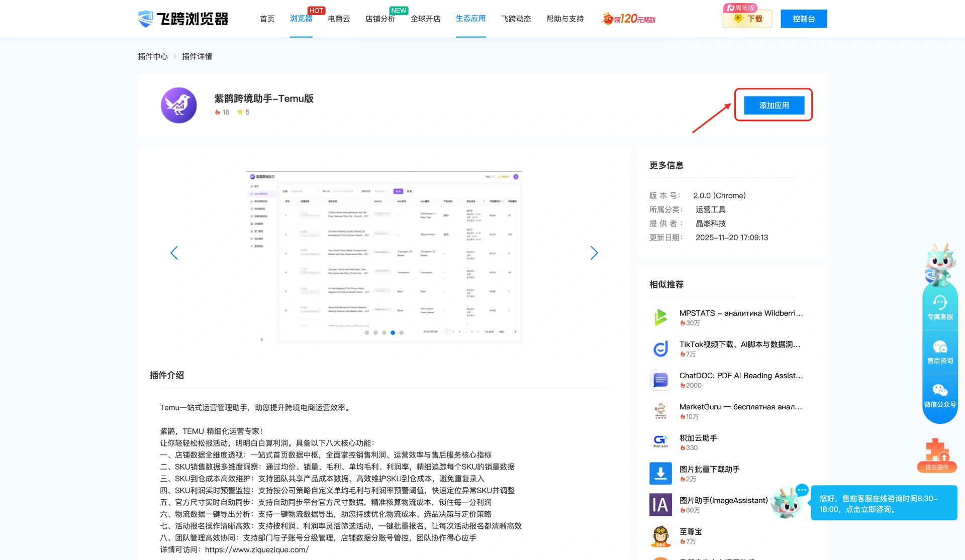Click the flame popularity icon beside 16
Image resolution: width=965 pixels, height=560 pixels.
pyautogui.click(x=218, y=112)
